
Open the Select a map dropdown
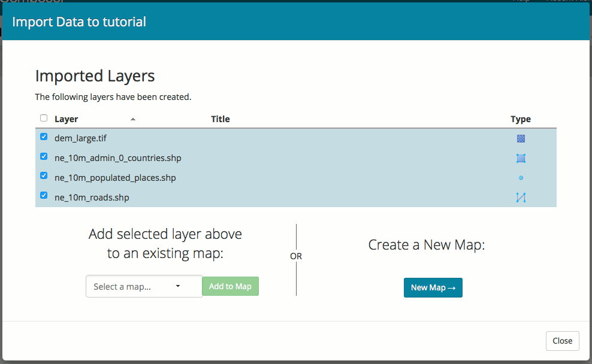144,286
